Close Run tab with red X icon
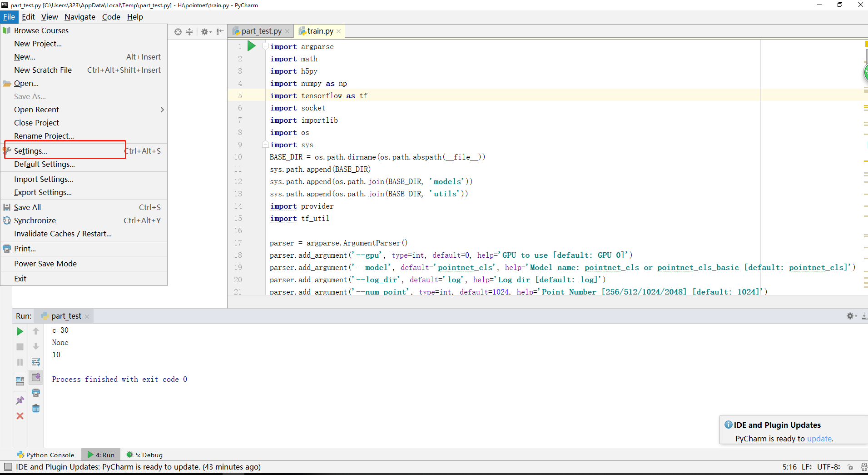868x475 pixels. [20, 416]
